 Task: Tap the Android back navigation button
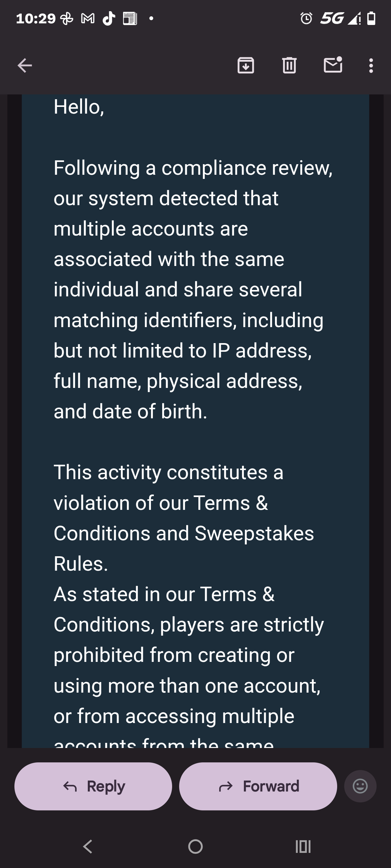(88, 846)
